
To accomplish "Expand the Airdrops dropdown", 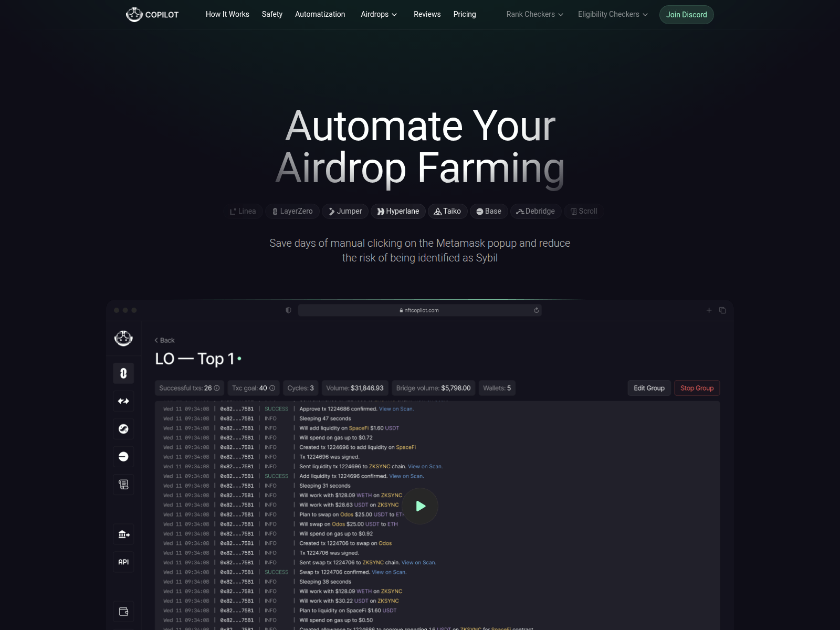I will pos(379,14).
